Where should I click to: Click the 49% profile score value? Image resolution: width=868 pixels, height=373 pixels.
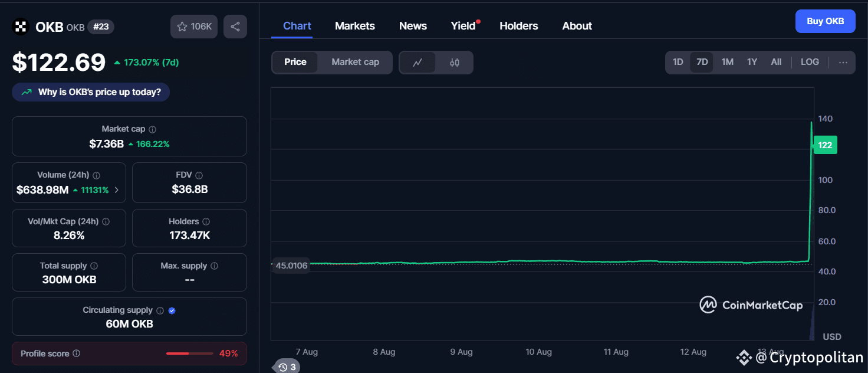pyautogui.click(x=228, y=354)
